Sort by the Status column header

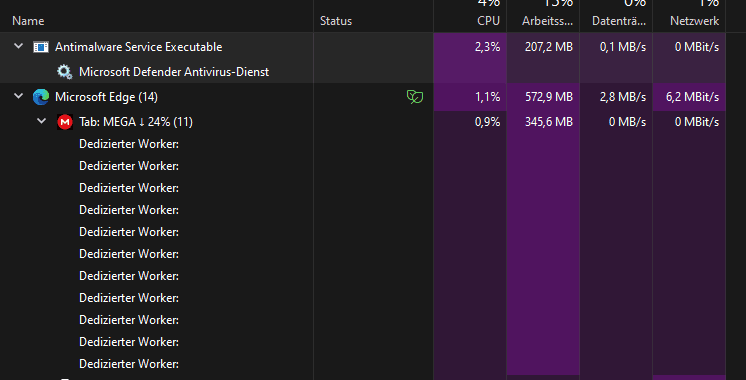(336, 21)
